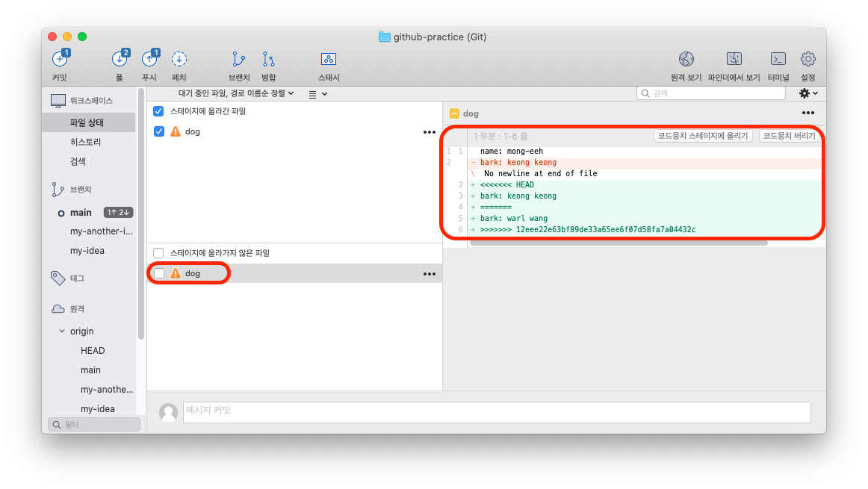Open the pending files sort dropdown
Viewport: 868px width, 489px height.
(x=236, y=93)
